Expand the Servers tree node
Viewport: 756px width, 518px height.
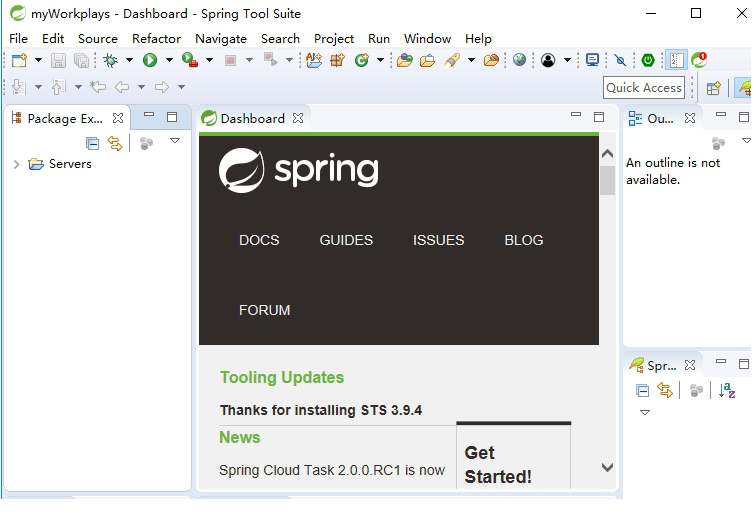click(16, 164)
